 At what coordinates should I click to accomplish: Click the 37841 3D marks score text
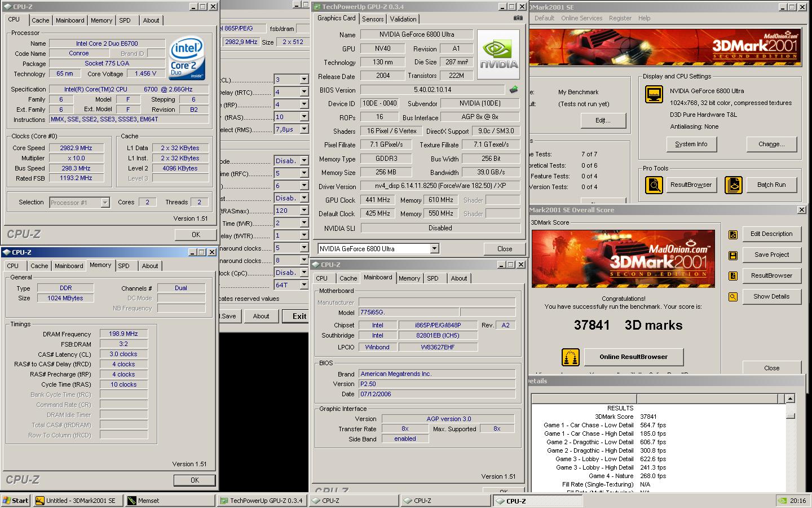click(x=628, y=325)
